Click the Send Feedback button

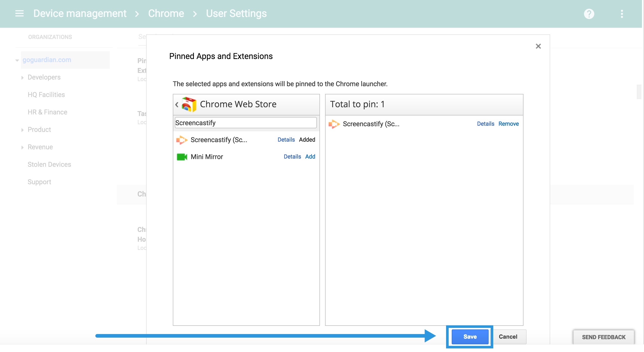tap(603, 337)
